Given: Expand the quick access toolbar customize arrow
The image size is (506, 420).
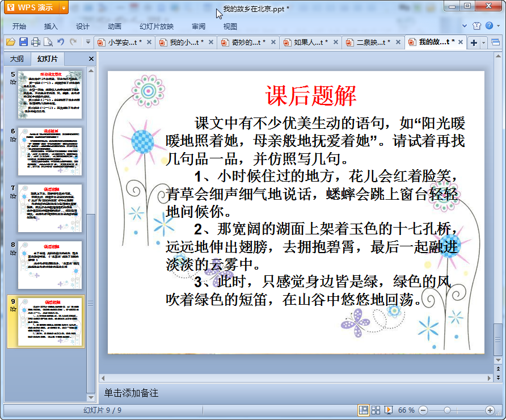Looking at the screenshot, I should (x=88, y=42).
